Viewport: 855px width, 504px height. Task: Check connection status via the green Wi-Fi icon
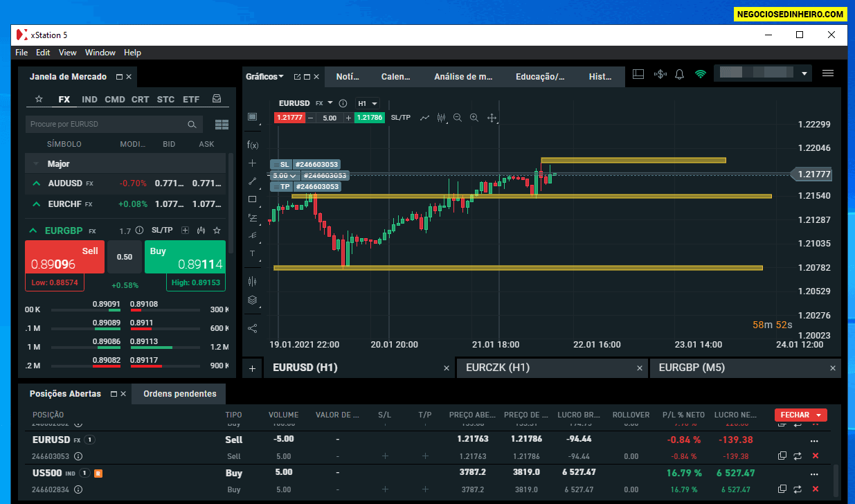(700, 73)
